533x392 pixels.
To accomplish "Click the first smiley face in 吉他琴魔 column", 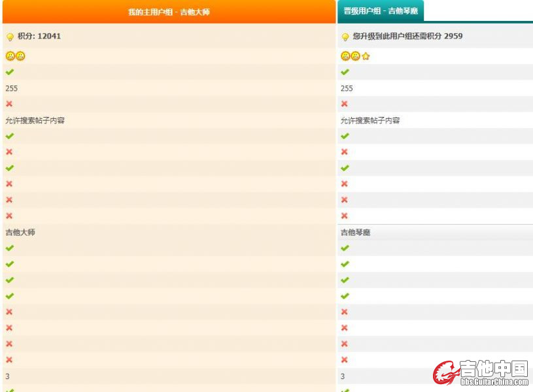I will tap(345, 56).
